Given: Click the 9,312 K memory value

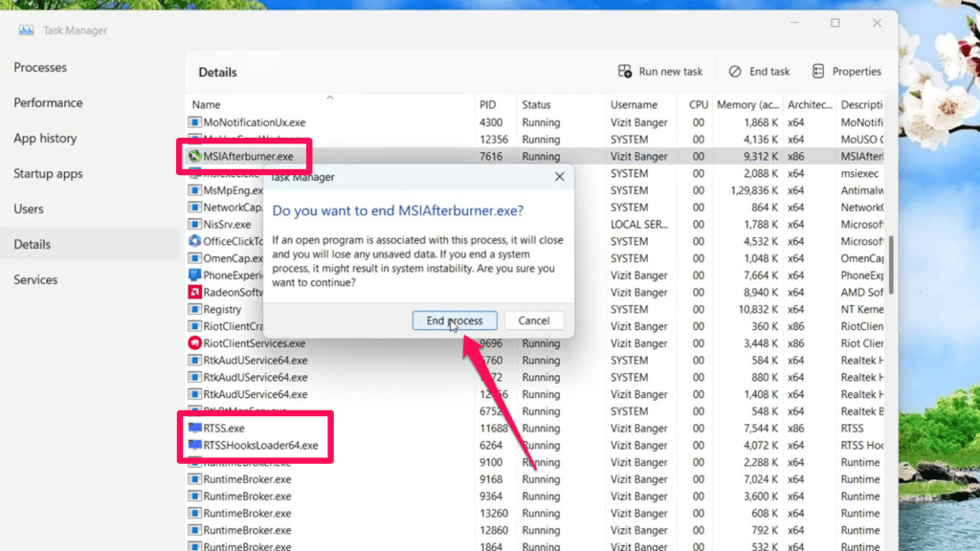Looking at the screenshot, I should click(x=761, y=156).
